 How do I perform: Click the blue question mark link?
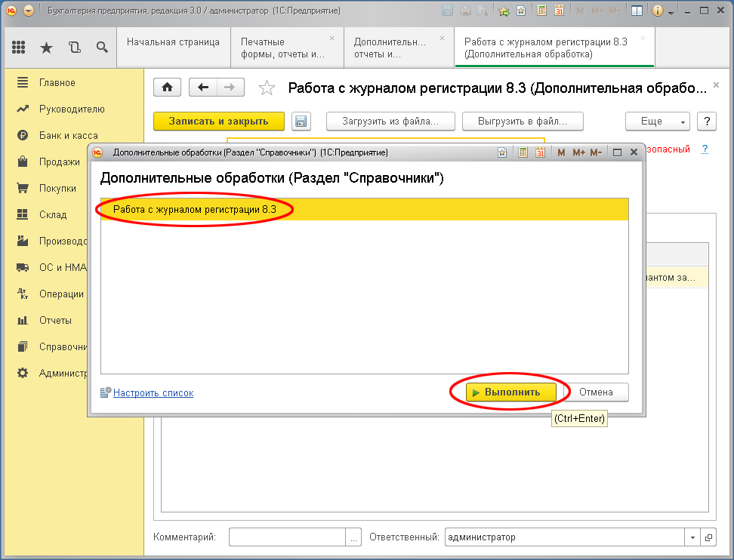point(705,149)
